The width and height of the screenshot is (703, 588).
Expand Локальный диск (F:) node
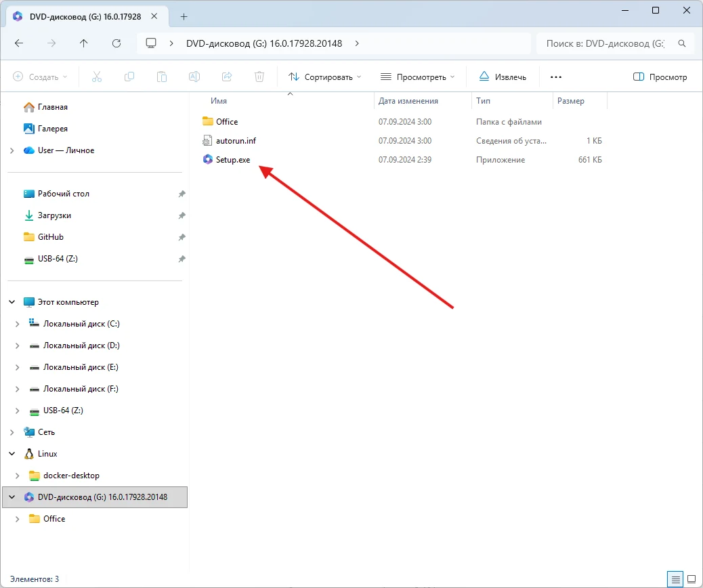pyautogui.click(x=18, y=389)
